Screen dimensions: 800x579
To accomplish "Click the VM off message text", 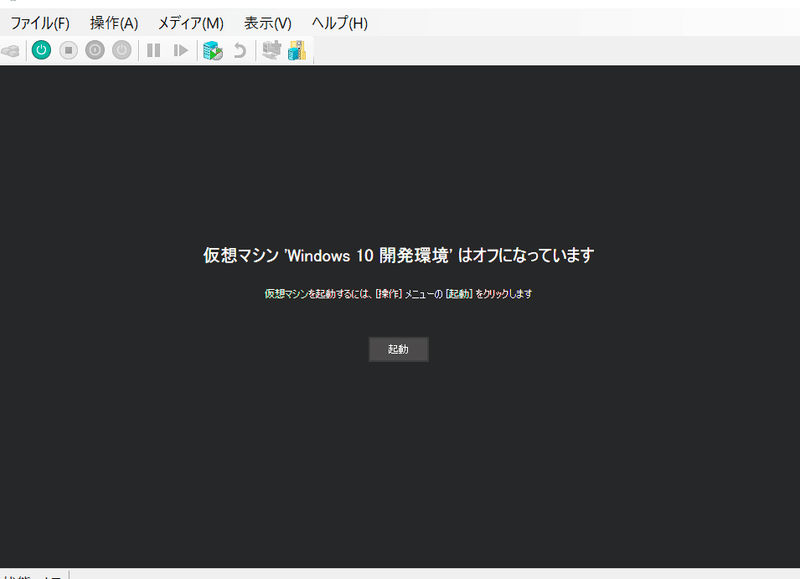I will [399, 255].
